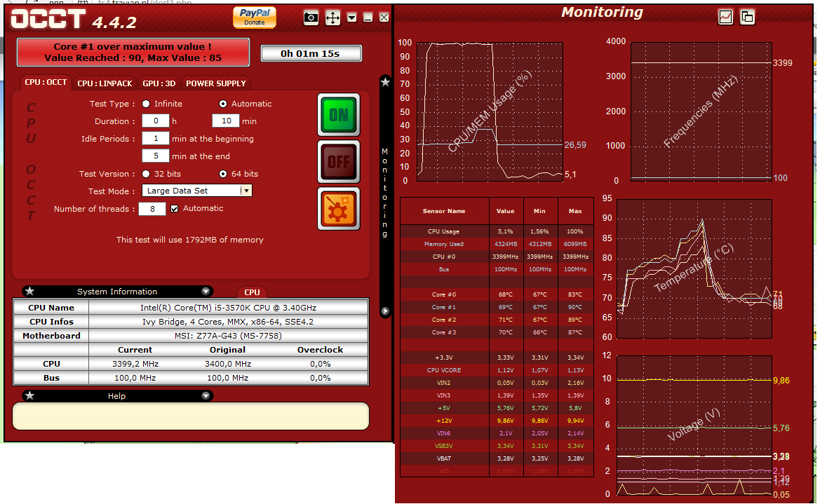Open the small dropdown arrow in title bar
Screen dimensions: 827x504
tap(352, 18)
